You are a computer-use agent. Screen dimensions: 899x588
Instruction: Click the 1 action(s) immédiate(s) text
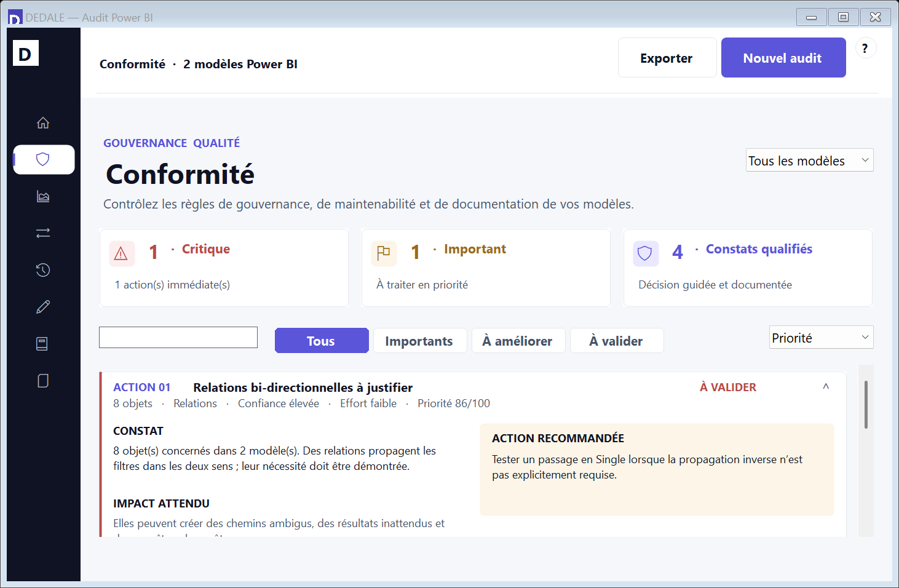tap(172, 285)
